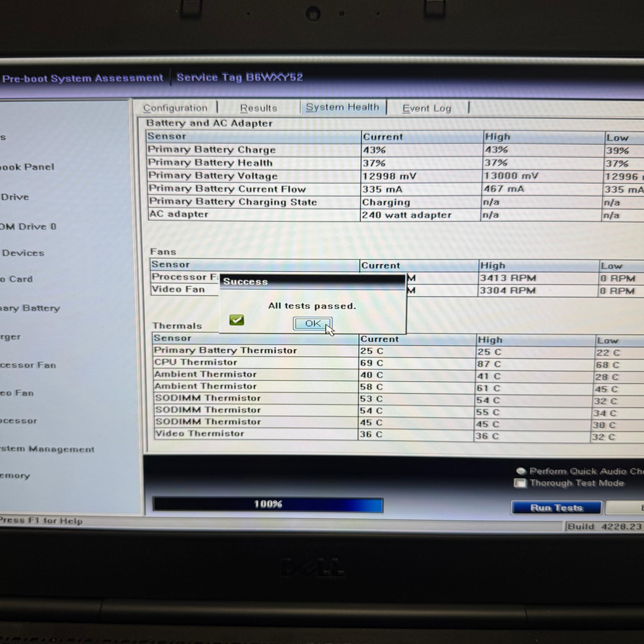
Task: Select 'OM Drive 0' in sidebar
Action: pyautogui.click(x=28, y=227)
